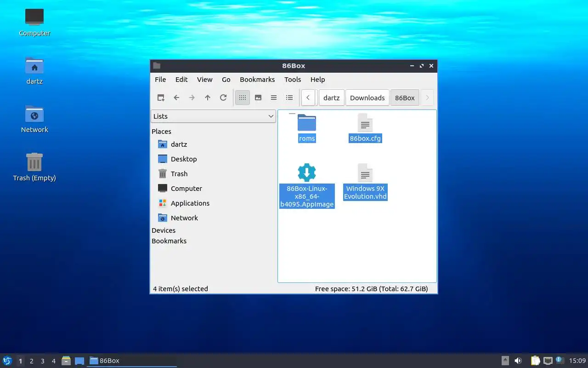Screen dimensions: 588x368
Task: Select the roms folder icon
Action: 307,122
